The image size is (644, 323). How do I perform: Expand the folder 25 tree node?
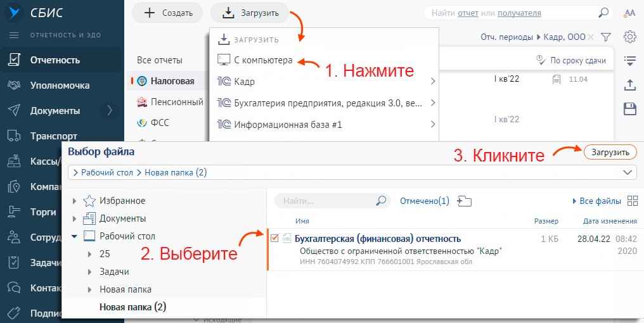tap(89, 255)
